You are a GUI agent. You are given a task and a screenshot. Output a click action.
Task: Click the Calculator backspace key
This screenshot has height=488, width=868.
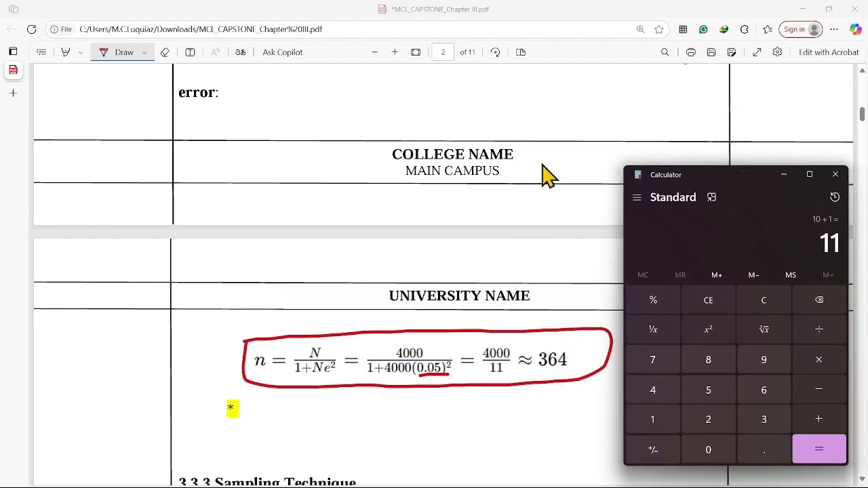[x=819, y=300]
